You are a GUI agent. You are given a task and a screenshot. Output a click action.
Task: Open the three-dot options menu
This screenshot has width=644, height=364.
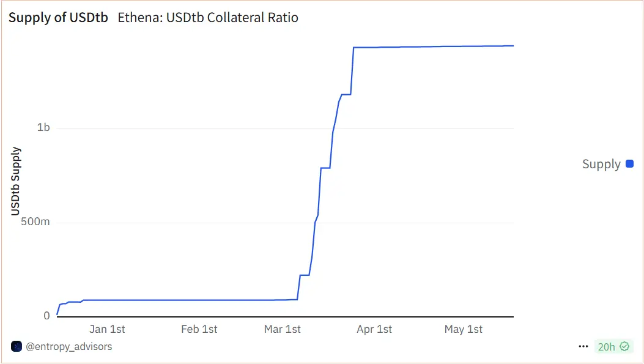(x=583, y=346)
